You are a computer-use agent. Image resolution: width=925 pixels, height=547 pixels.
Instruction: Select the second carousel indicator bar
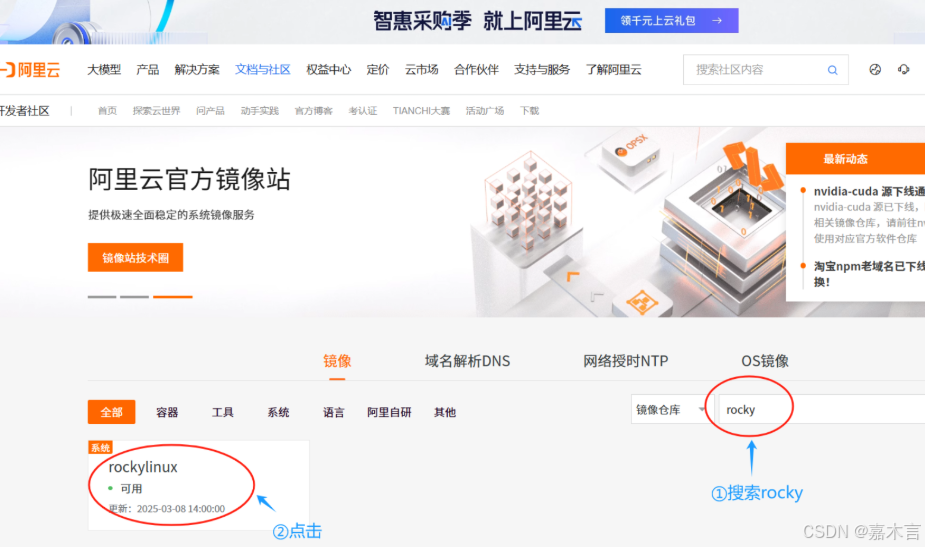tap(135, 297)
